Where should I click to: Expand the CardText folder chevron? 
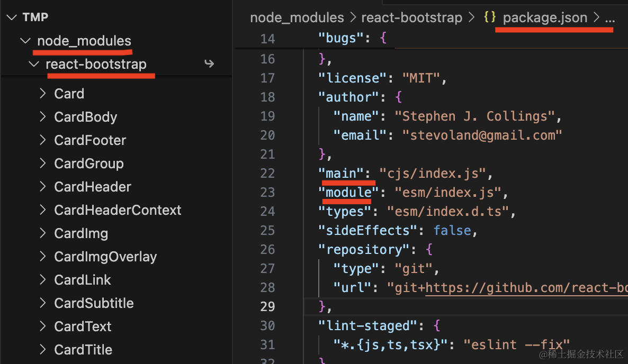pos(43,326)
